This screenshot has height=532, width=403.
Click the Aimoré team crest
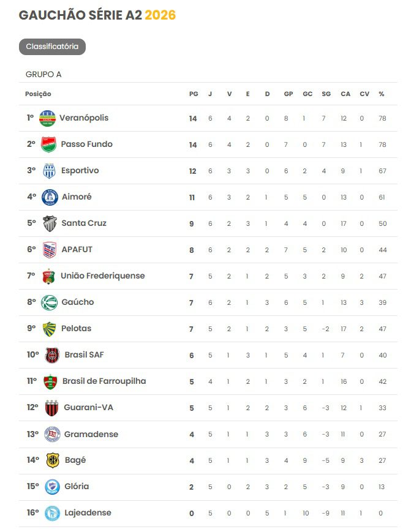50,197
